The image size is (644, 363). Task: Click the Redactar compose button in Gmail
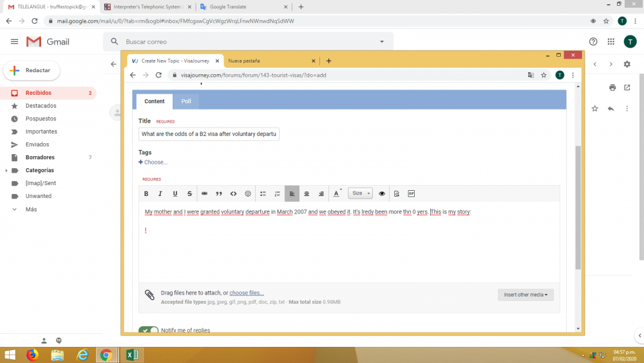point(32,70)
